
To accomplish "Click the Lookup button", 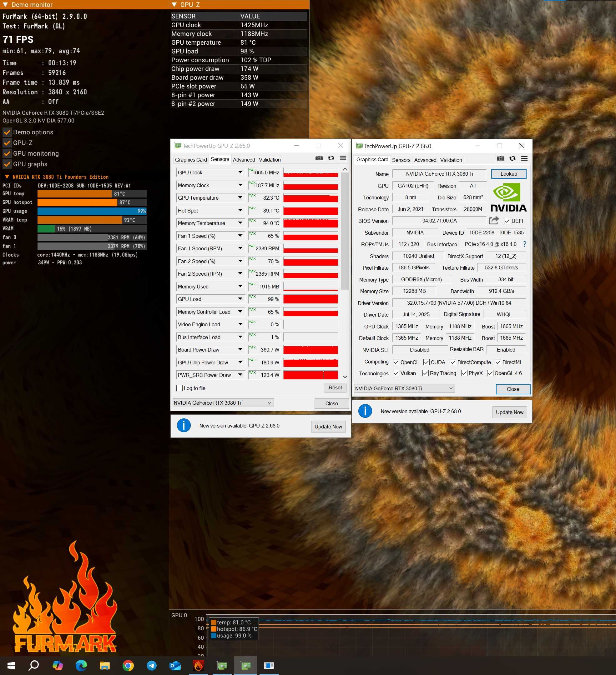I will coord(508,174).
